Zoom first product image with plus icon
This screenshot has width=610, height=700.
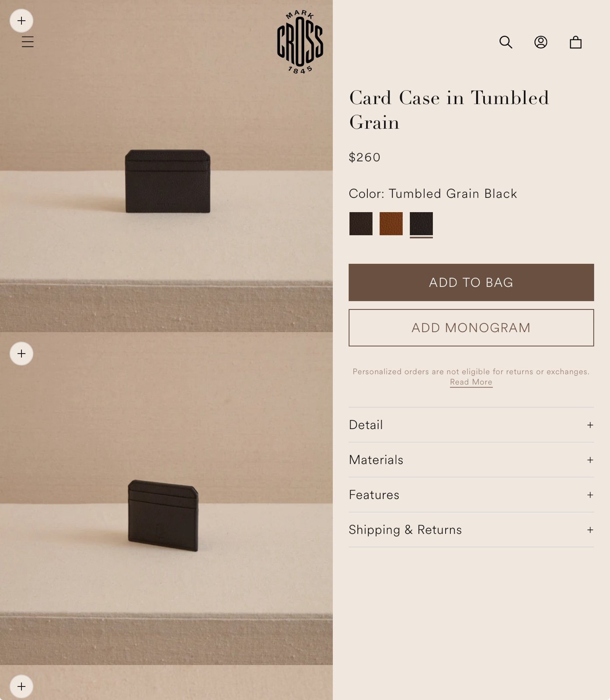(x=21, y=21)
